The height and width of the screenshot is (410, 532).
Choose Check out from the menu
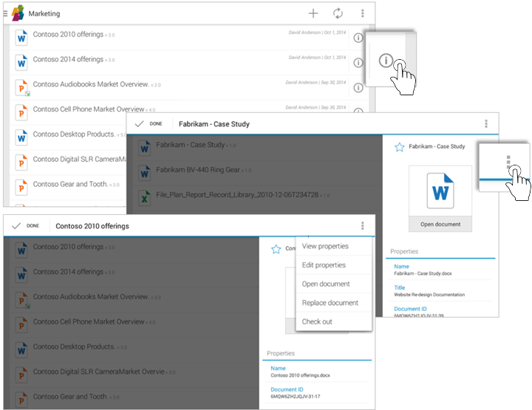[317, 322]
